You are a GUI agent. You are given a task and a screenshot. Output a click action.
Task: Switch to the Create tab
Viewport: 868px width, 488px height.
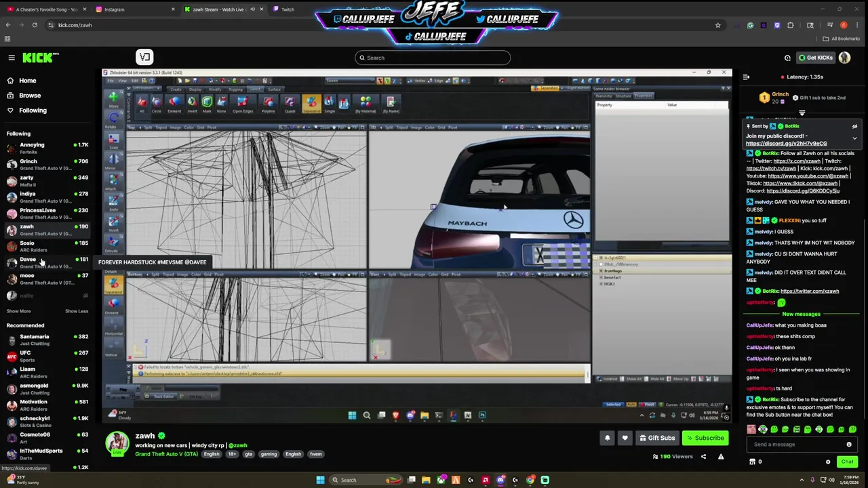point(176,89)
